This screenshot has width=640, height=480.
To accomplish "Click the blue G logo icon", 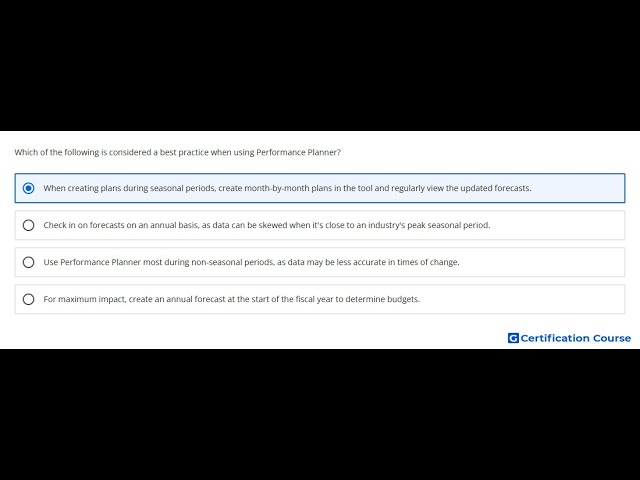I will [513, 338].
